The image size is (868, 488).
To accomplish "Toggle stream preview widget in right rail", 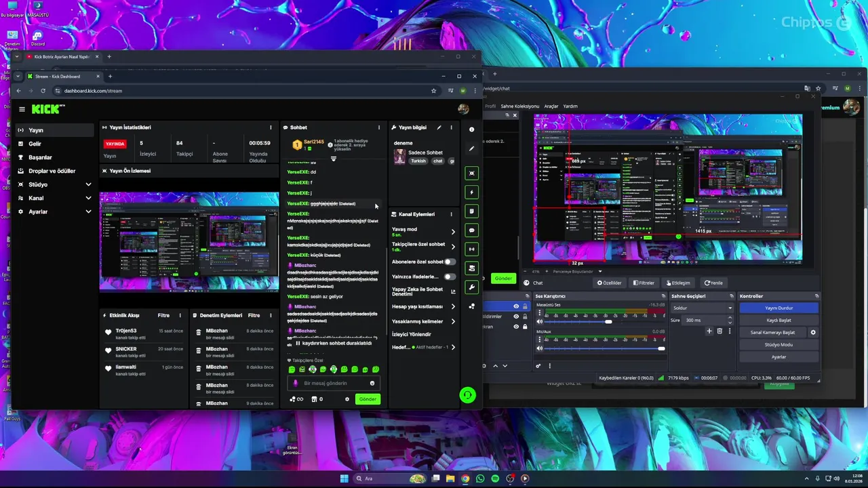I will [472, 173].
